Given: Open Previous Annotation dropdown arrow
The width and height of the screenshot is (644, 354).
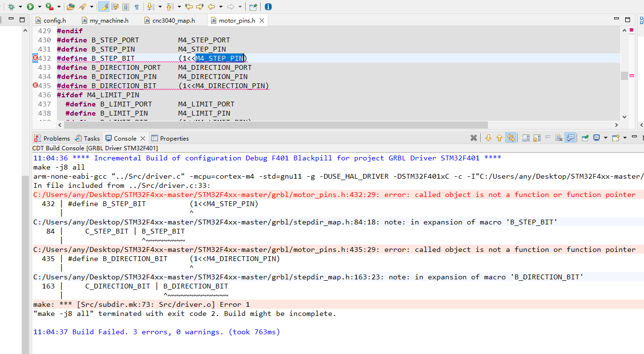Looking at the screenshot, I should pos(179,7).
